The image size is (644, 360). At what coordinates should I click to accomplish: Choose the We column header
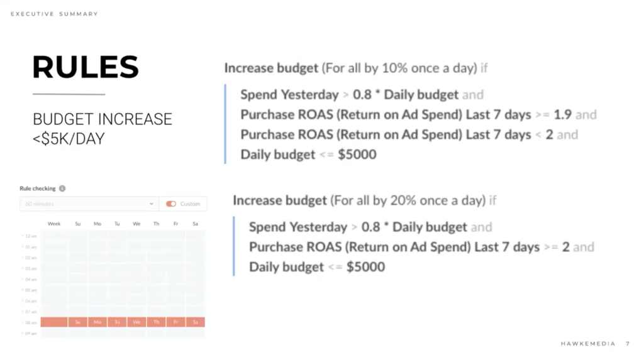pos(136,224)
